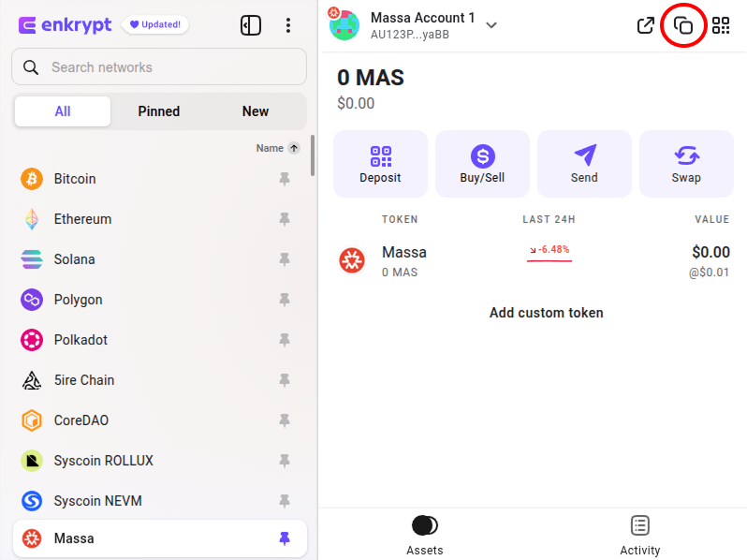Click the Solana logo icon

[32, 259]
